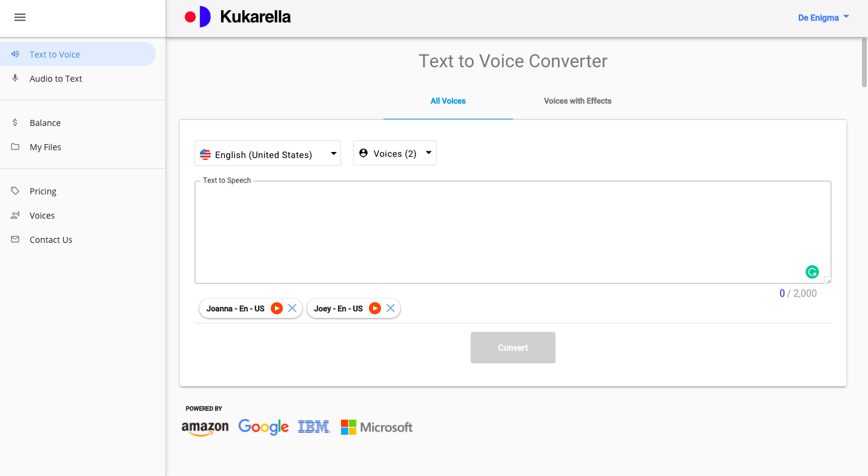This screenshot has width=868, height=476.
Task: Open the Text to Voice sidebar item
Action: pyautogui.click(x=55, y=55)
